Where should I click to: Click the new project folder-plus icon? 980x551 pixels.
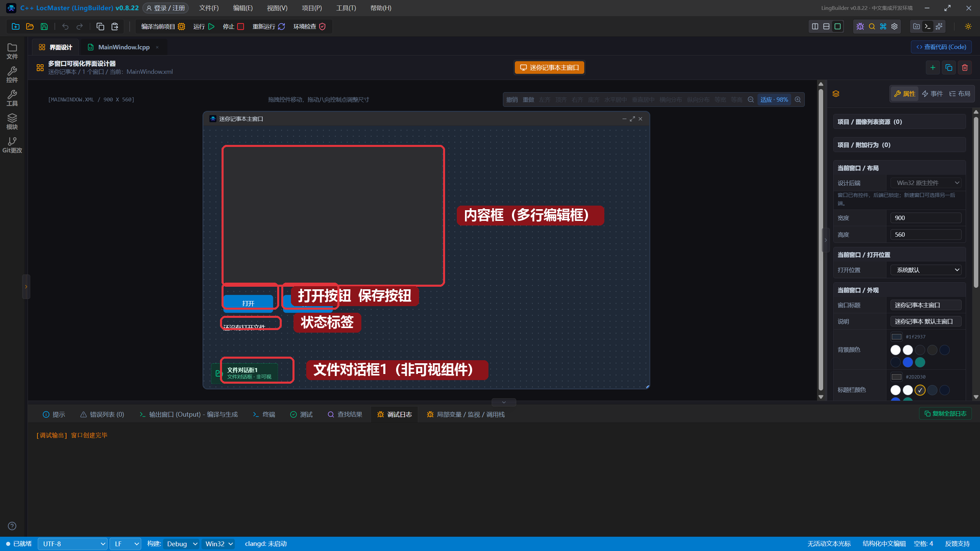coord(15,27)
